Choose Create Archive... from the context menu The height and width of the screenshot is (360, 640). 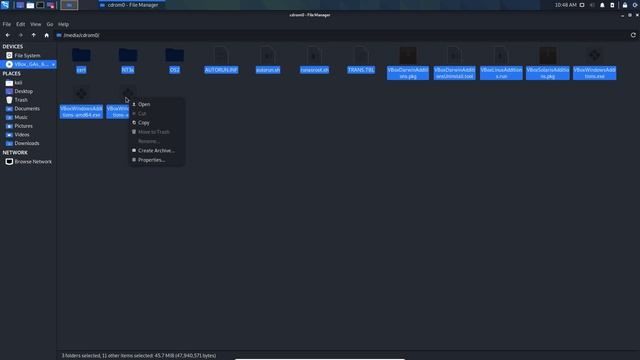click(156, 151)
